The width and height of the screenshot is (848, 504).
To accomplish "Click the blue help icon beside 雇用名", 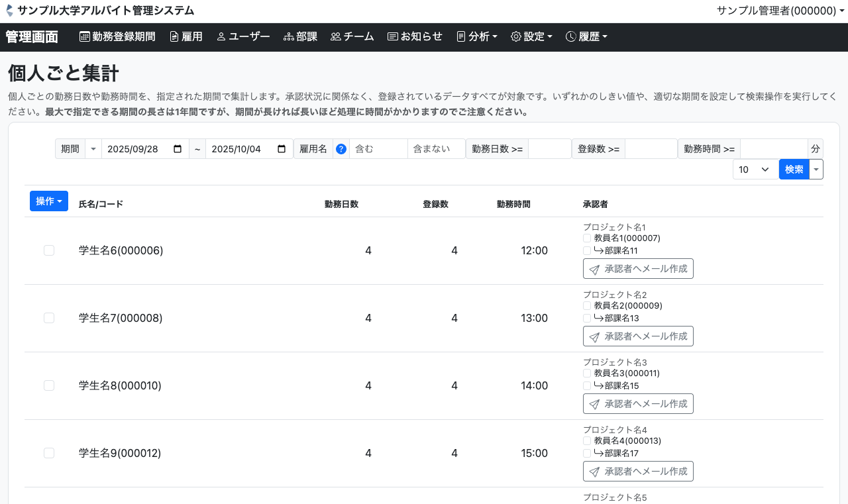I will tap(341, 149).
